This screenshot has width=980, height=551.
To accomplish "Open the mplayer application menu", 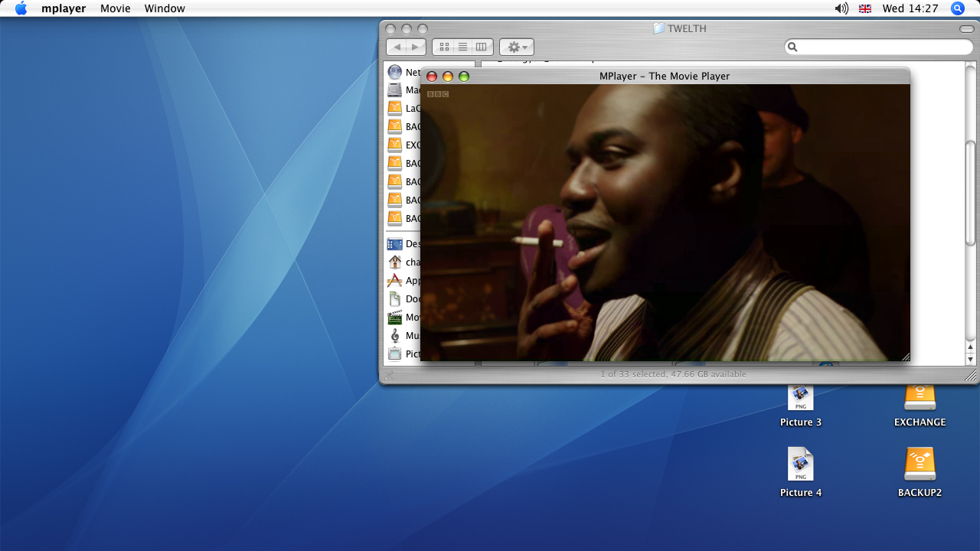I will click(64, 8).
